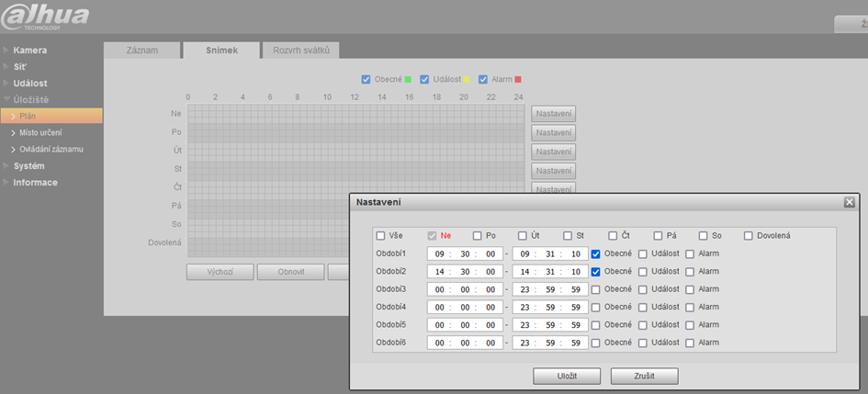Switch to the Záznam tab
Screen dimensions: 868x394
[x=141, y=50]
